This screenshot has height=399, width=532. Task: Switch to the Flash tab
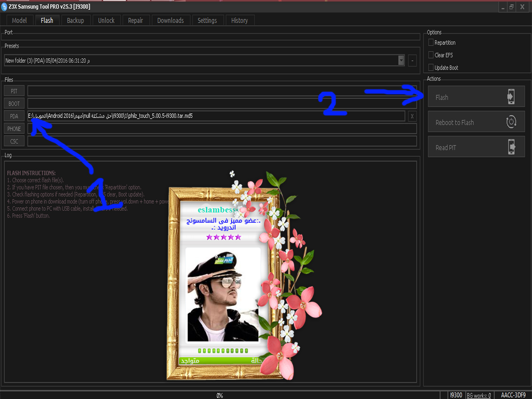[47, 20]
